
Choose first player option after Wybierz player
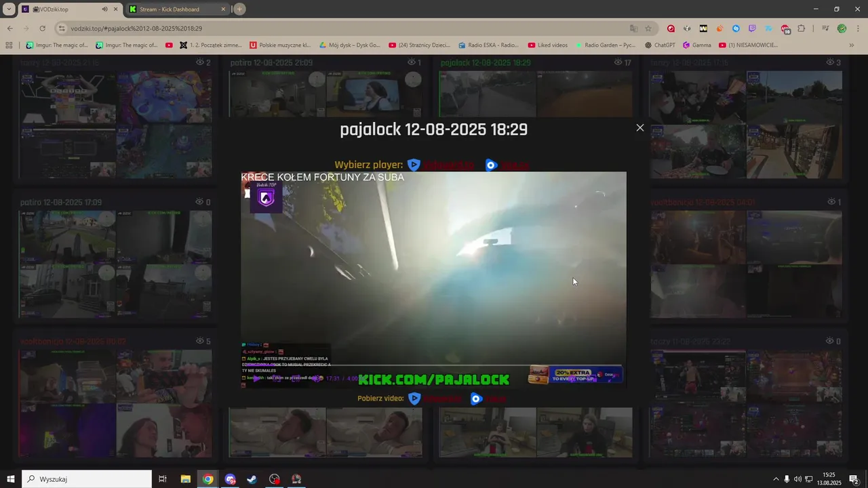point(441,165)
